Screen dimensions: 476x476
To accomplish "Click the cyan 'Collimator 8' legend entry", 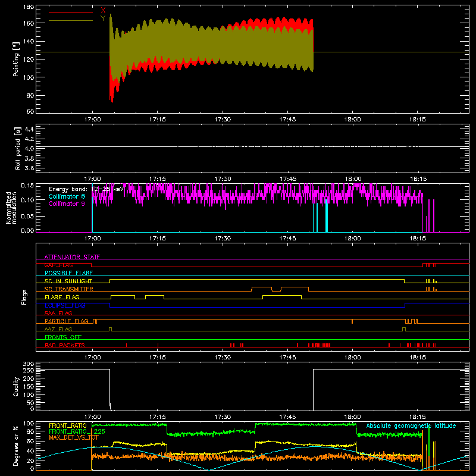I will (x=67, y=196).
